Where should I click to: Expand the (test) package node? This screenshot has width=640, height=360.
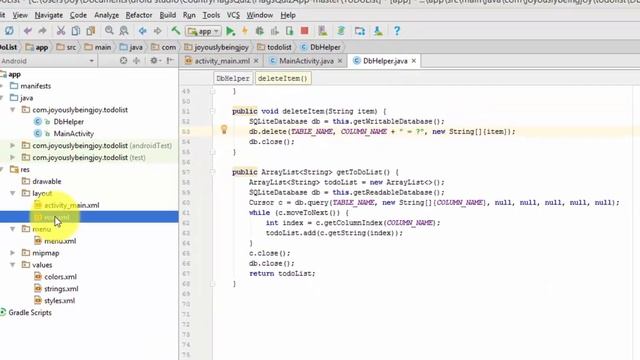click(13, 157)
